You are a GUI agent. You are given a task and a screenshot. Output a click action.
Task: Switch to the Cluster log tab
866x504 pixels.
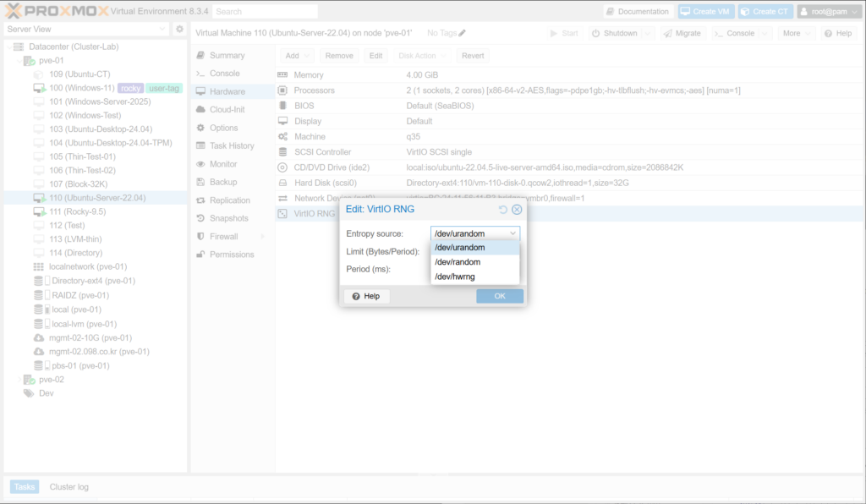(69, 487)
